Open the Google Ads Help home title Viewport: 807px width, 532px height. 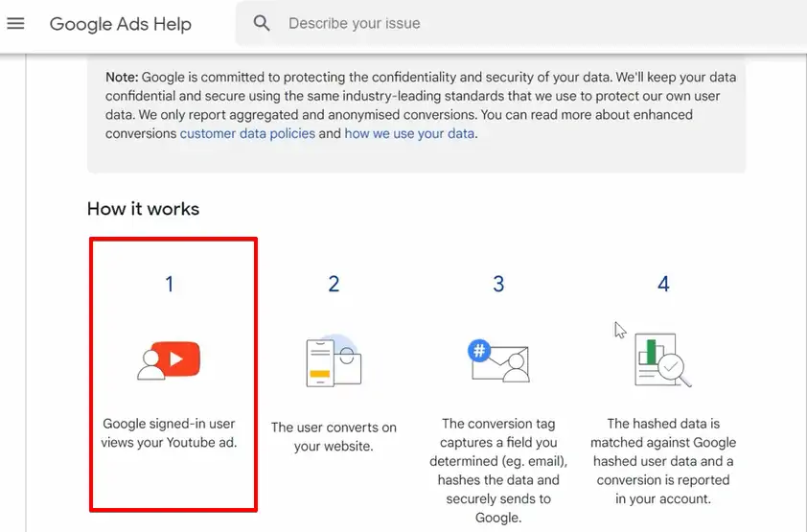pos(121,24)
